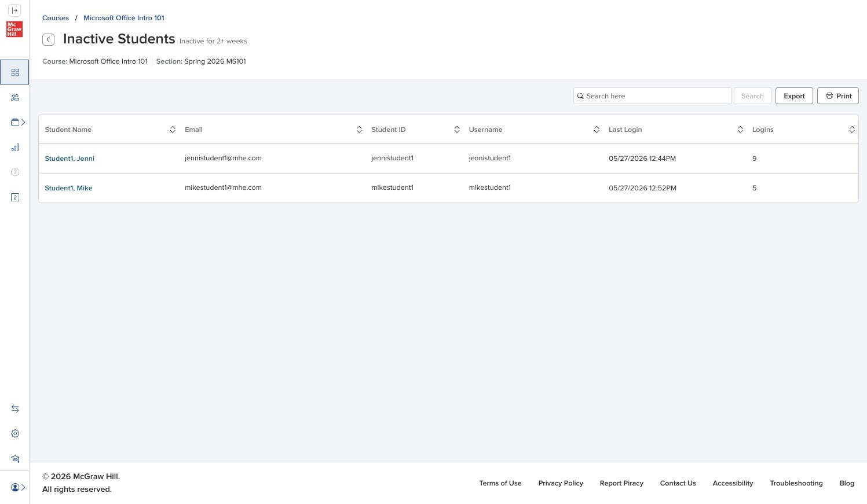
Task: Sort table by Student Name column
Action: coord(173,130)
